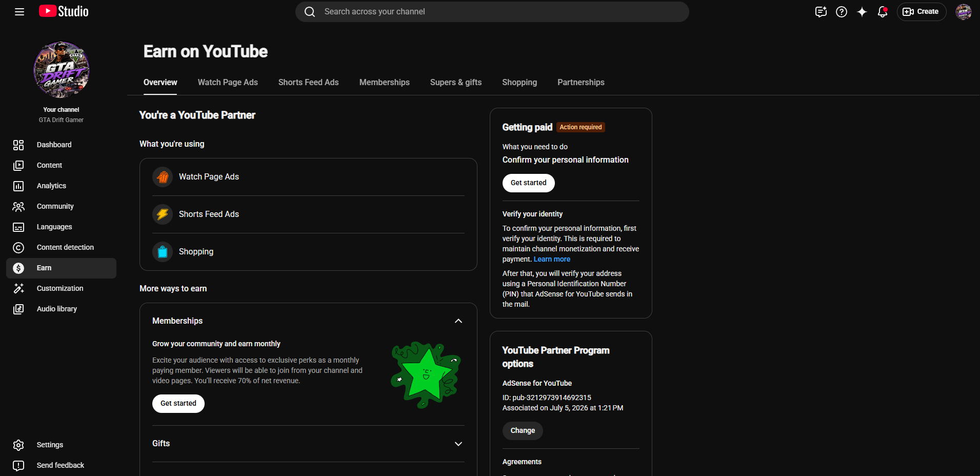Click the GTA Drift Gamer channel name
Image resolution: width=980 pixels, height=476 pixels.
coord(61,120)
